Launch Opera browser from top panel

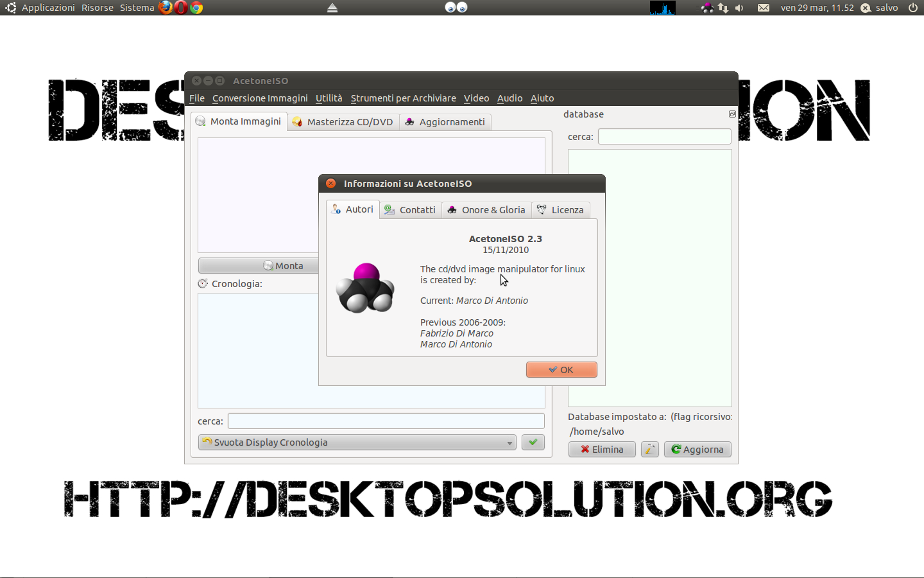[x=181, y=8]
